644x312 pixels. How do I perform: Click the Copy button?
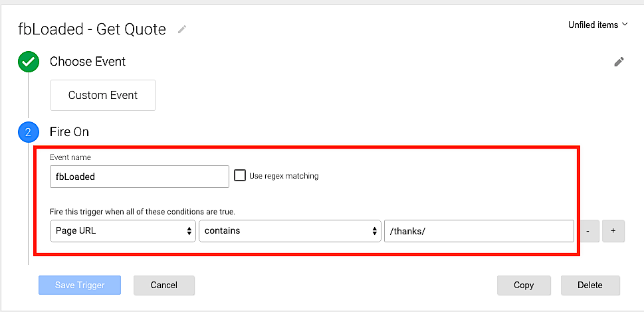pos(524,285)
